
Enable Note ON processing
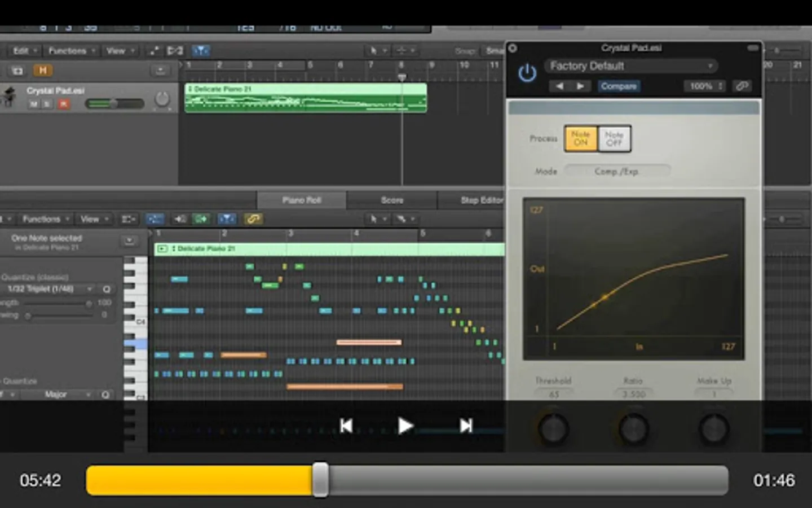pos(581,139)
